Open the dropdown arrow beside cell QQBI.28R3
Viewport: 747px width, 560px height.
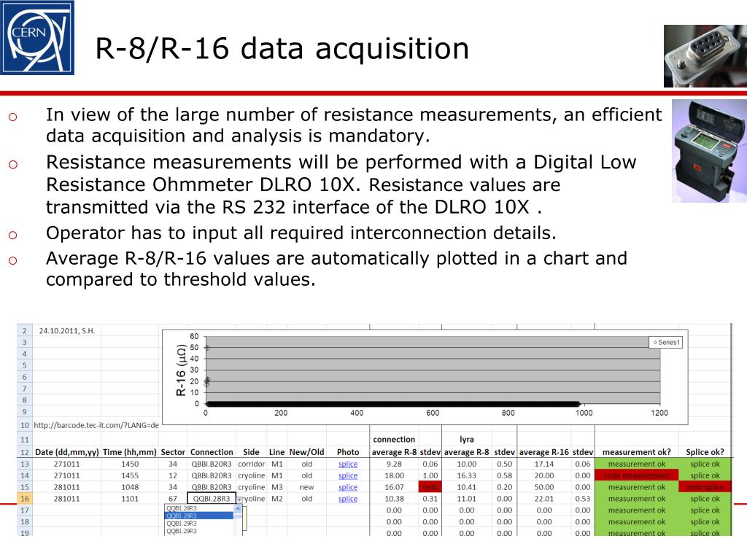(239, 499)
